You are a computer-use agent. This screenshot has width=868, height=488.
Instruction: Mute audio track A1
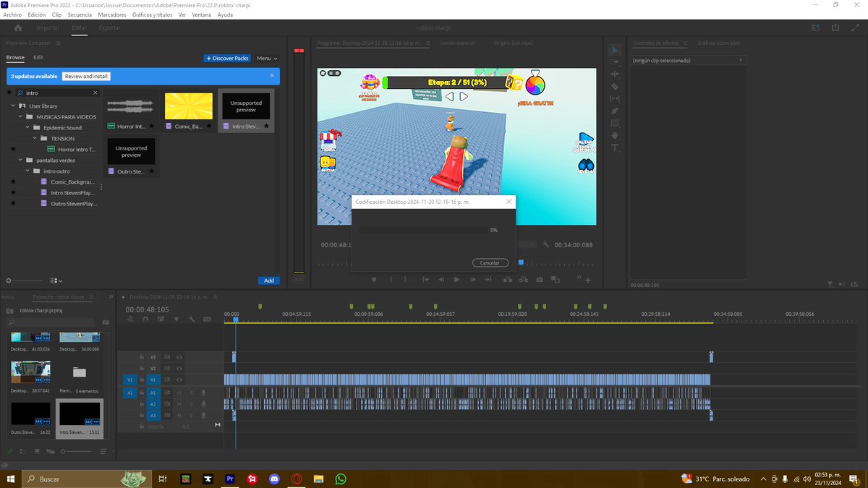pyautogui.click(x=179, y=393)
